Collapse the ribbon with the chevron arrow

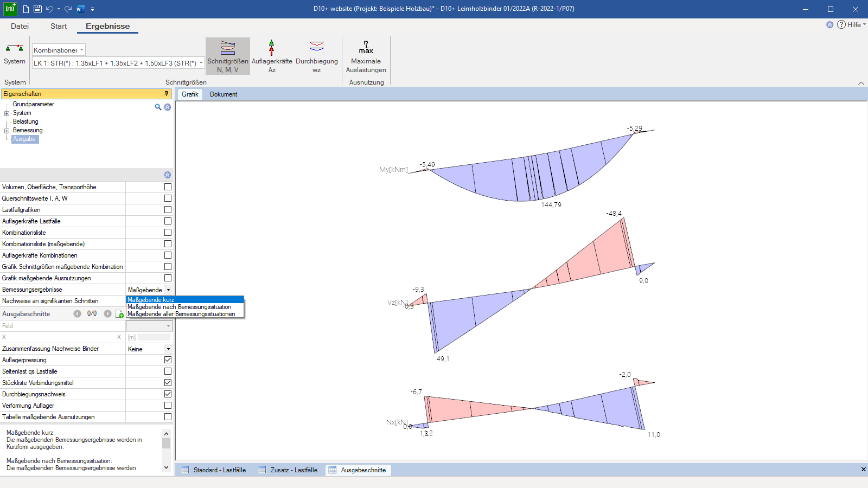point(861,83)
